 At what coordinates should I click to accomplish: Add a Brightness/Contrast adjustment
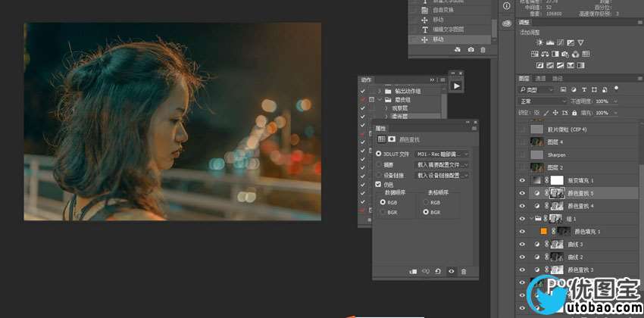click(x=539, y=42)
